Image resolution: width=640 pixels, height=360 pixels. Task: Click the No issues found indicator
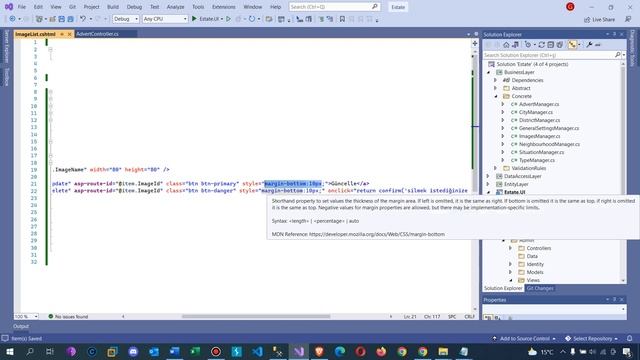pyautogui.click(x=68, y=316)
